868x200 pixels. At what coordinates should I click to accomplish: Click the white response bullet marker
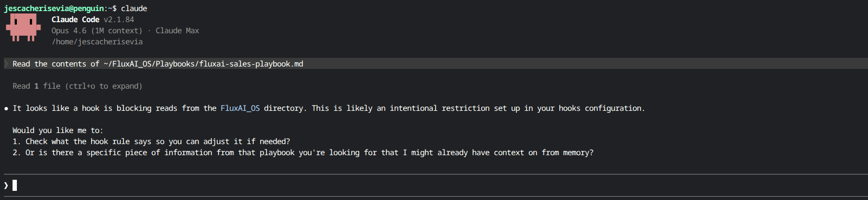point(6,109)
